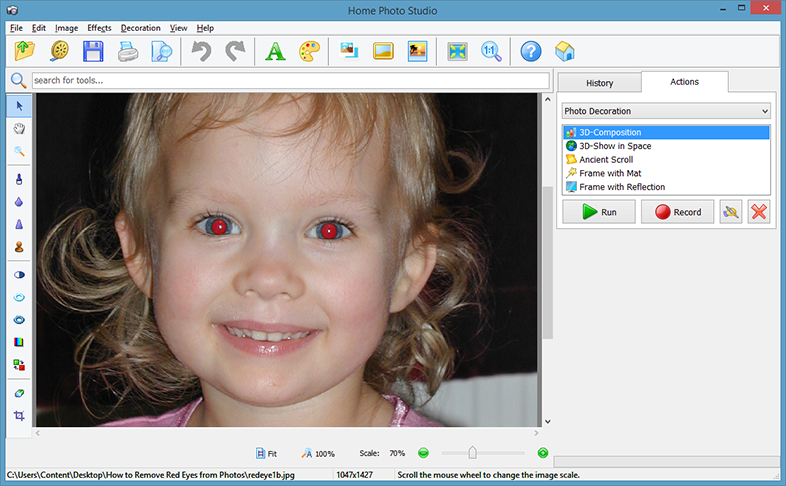
Task: Save the photo with floppy disk icon
Action: click(x=93, y=51)
